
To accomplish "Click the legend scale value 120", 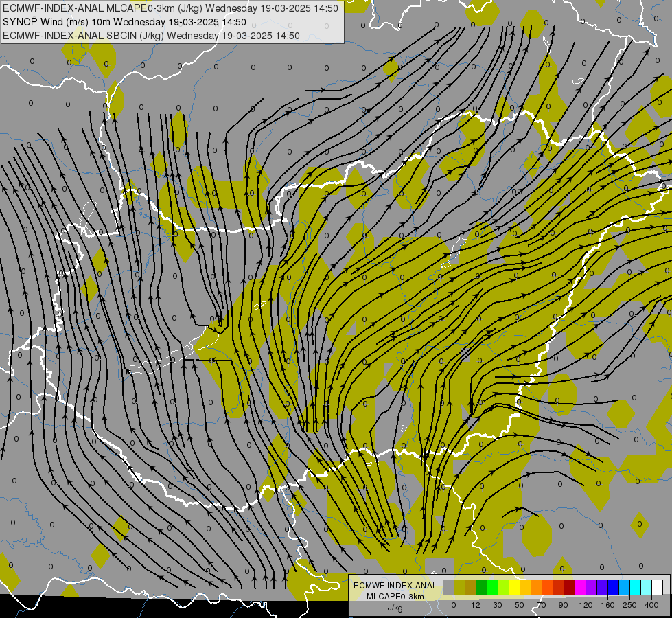I will 586,605.
